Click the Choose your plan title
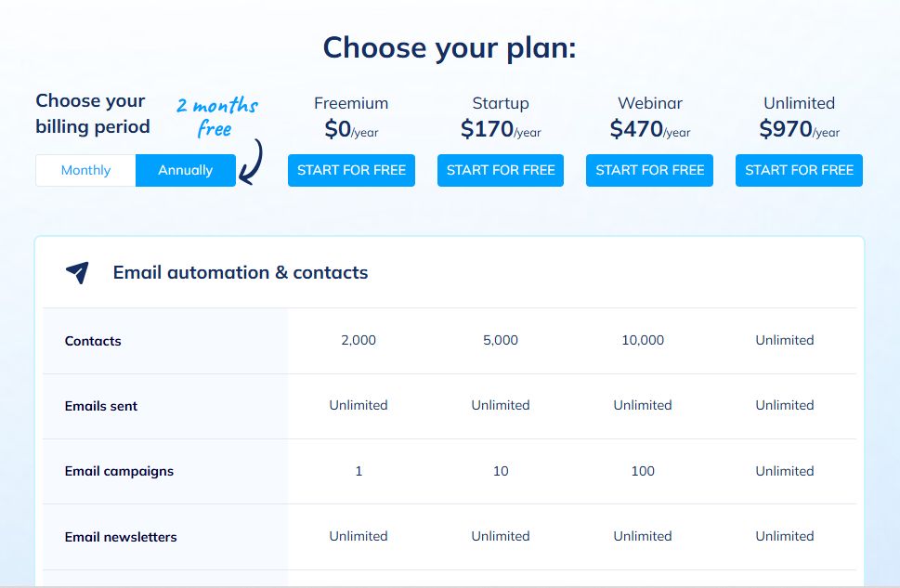This screenshot has width=900, height=588. (x=450, y=47)
